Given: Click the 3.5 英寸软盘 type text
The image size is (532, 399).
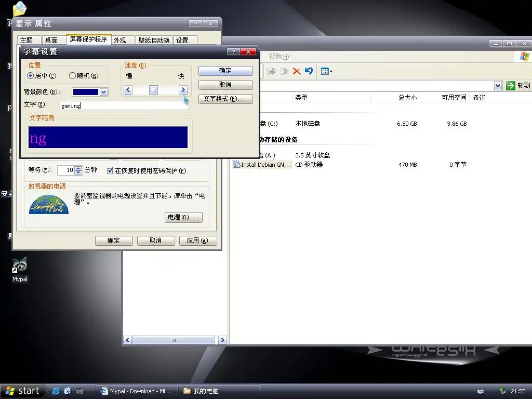Looking at the screenshot, I should (312, 155).
